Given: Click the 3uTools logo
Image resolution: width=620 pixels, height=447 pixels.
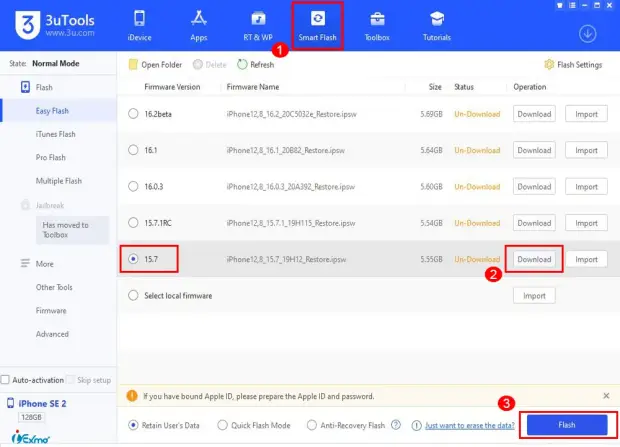Looking at the screenshot, I should click(x=55, y=25).
